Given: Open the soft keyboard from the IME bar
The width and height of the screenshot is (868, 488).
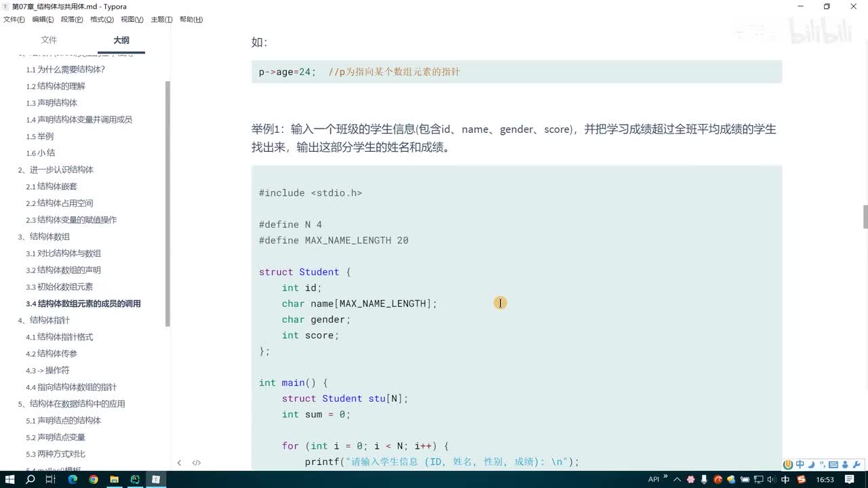Looking at the screenshot, I should point(833,464).
